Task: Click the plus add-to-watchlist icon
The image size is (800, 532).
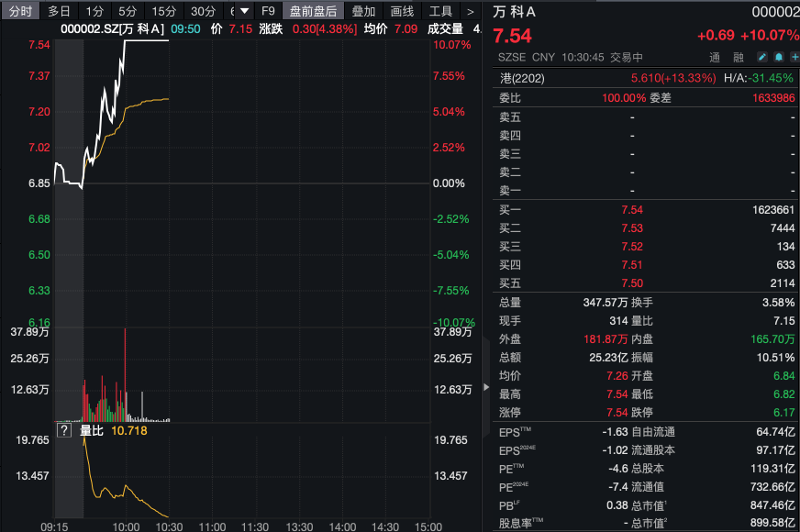Action: [794, 57]
